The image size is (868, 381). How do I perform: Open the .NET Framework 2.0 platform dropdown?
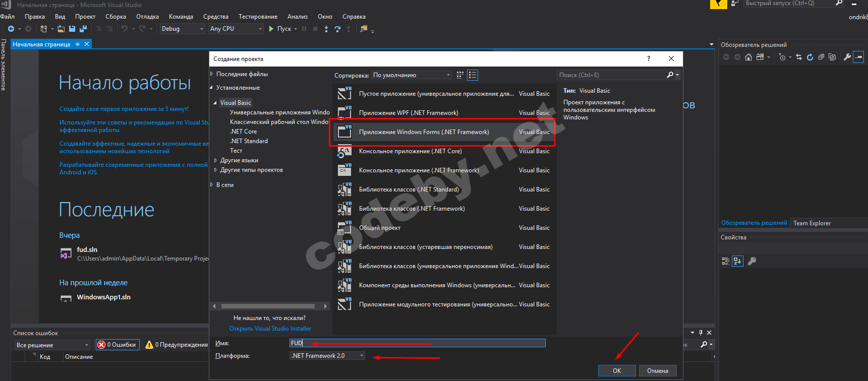(x=327, y=356)
